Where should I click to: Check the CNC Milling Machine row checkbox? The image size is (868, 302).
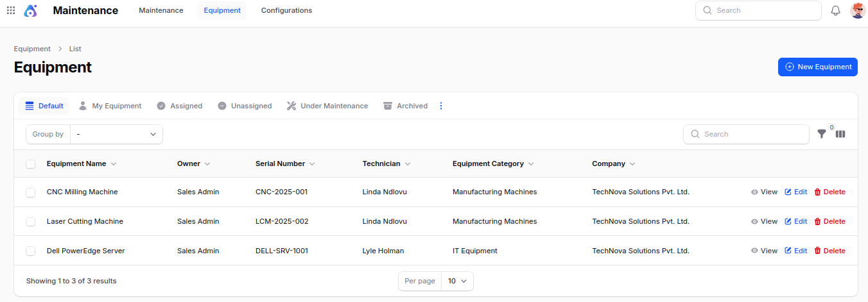[x=31, y=192]
